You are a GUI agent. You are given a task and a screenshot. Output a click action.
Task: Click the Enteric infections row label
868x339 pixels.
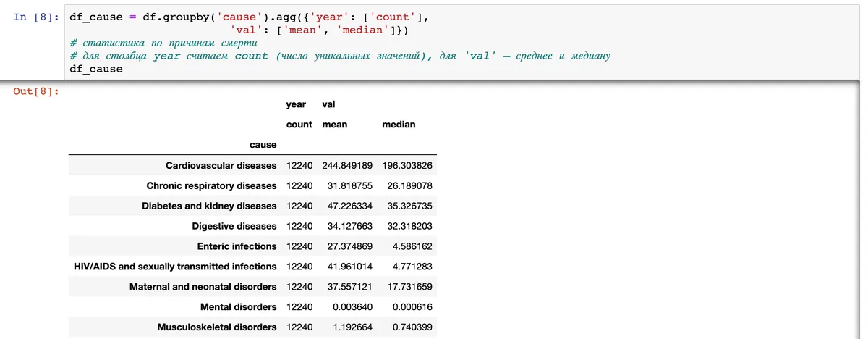237,246
